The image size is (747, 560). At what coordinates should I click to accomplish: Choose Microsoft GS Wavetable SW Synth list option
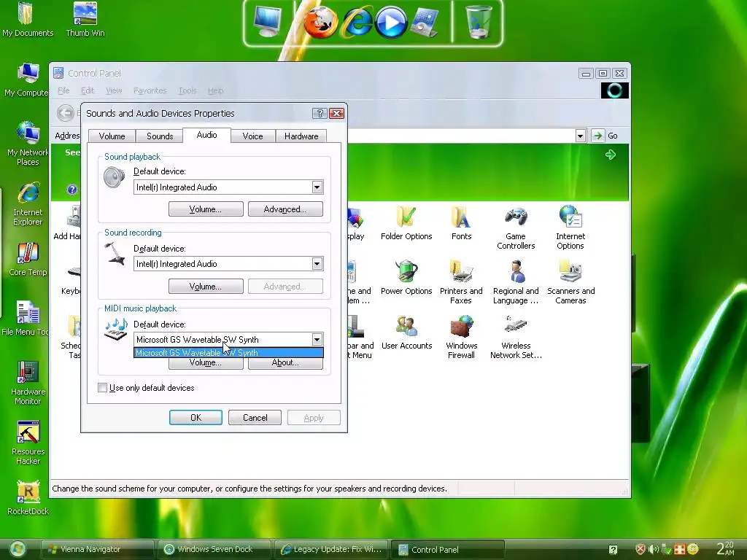pyautogui.click(x=228, y=353)
